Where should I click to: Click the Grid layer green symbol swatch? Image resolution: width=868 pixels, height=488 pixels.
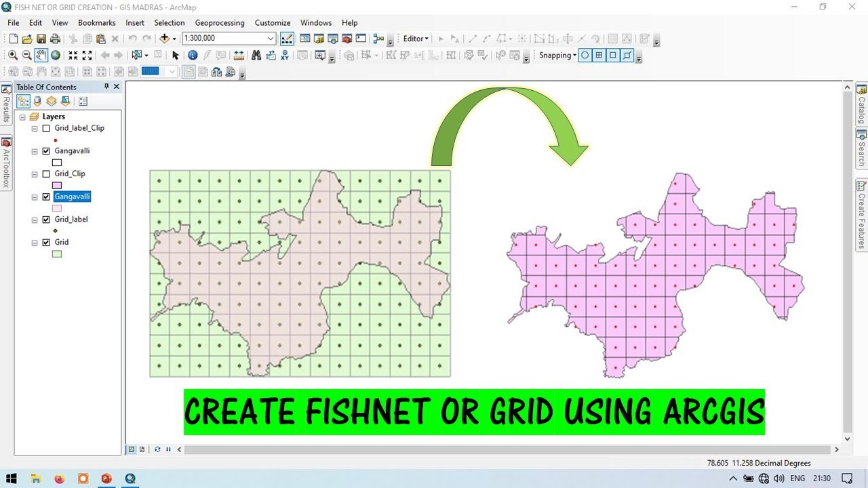click(x=57, y=254)
